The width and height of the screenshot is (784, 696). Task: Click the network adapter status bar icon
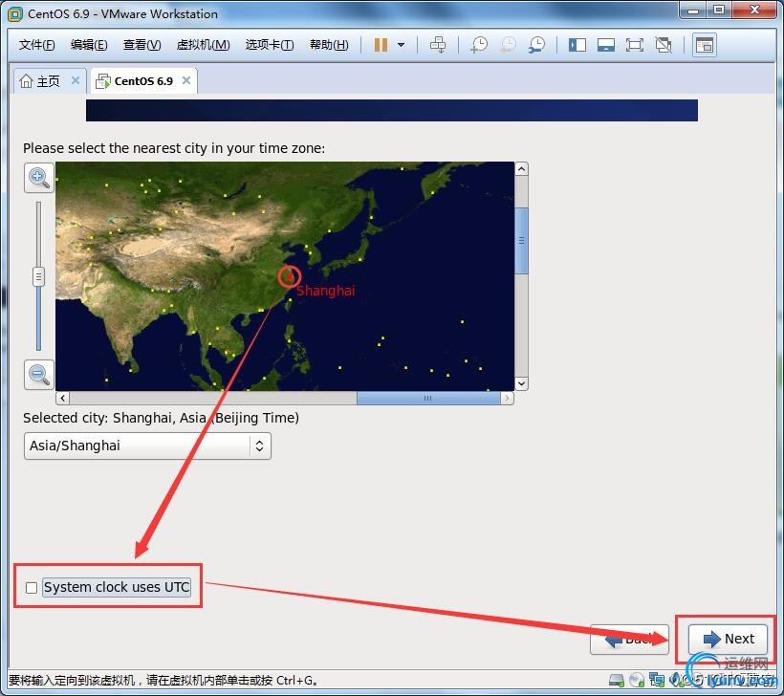(x=657, y=680)
